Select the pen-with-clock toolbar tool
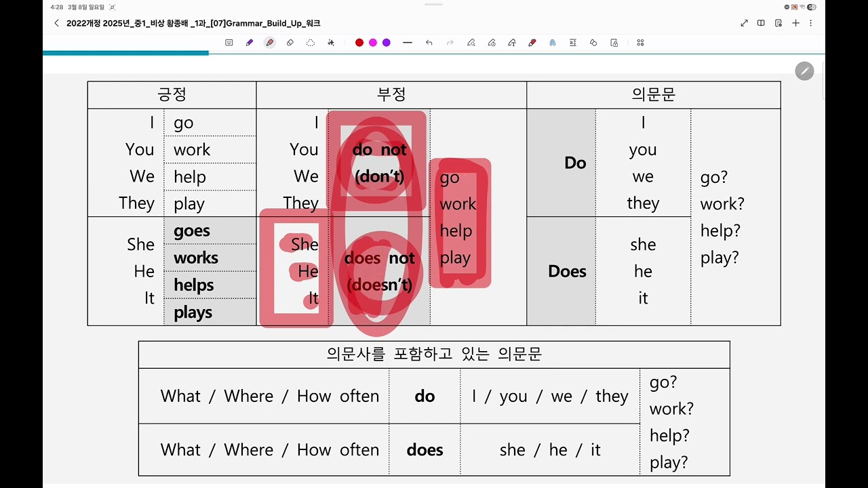 click(492, 43)
